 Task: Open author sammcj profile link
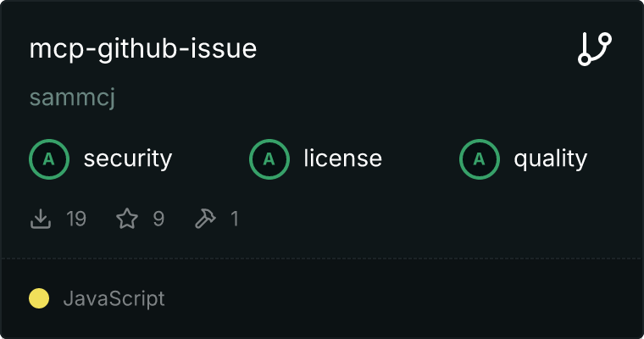(x=72, y=97)
